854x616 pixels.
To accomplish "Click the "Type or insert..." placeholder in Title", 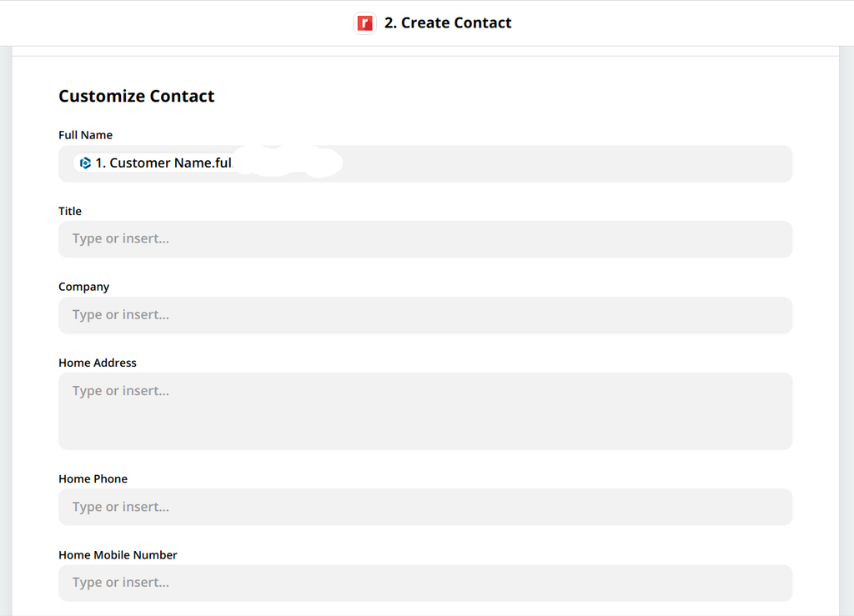I will coord(120,238).
